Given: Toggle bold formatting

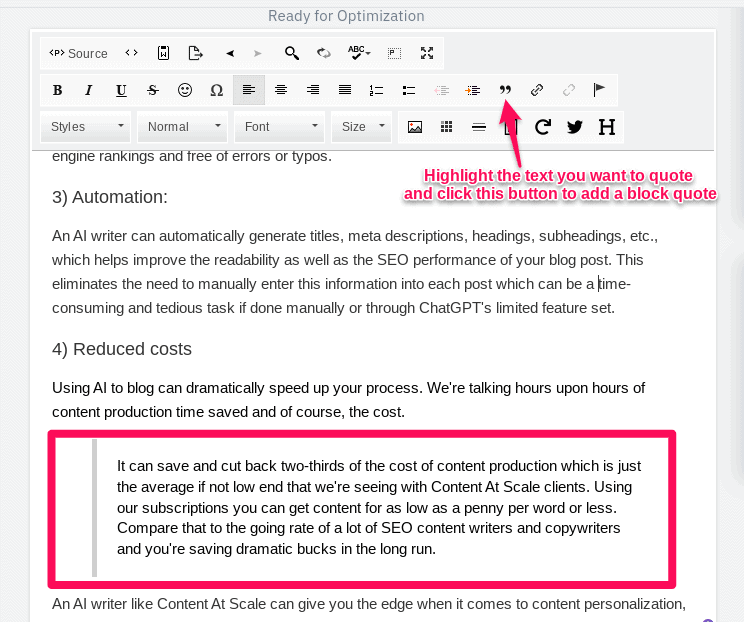Looking at the screenshot, I should coord(57,90).
